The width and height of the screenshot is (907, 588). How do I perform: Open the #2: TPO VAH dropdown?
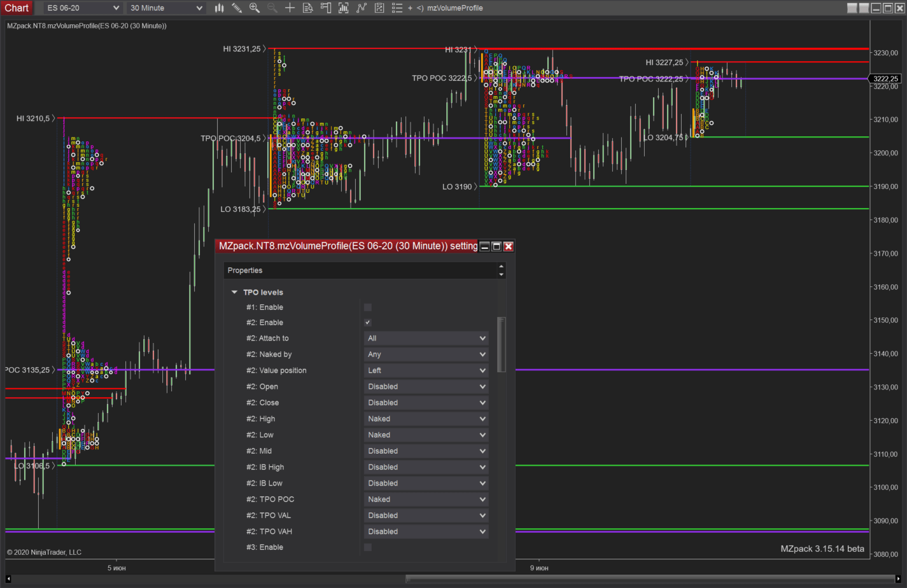coord(426,532)
